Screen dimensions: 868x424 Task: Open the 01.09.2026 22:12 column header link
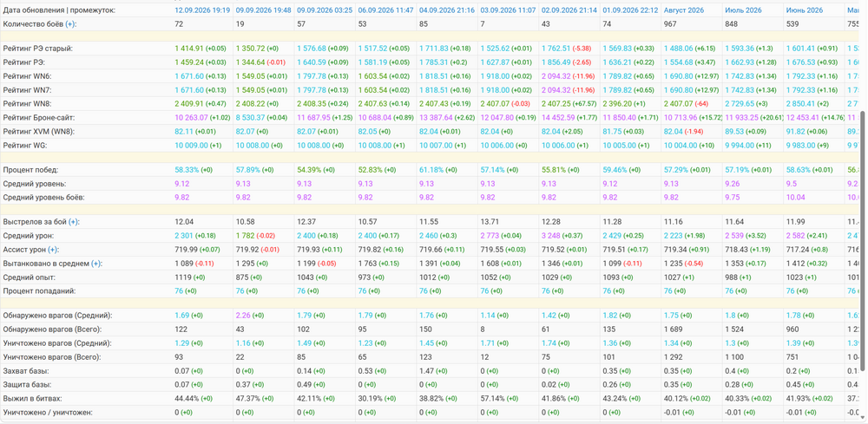[630, 10]
